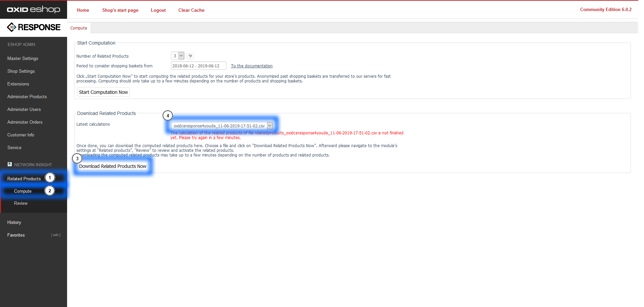Click the Network Insight section icon

tap(10, 164)
